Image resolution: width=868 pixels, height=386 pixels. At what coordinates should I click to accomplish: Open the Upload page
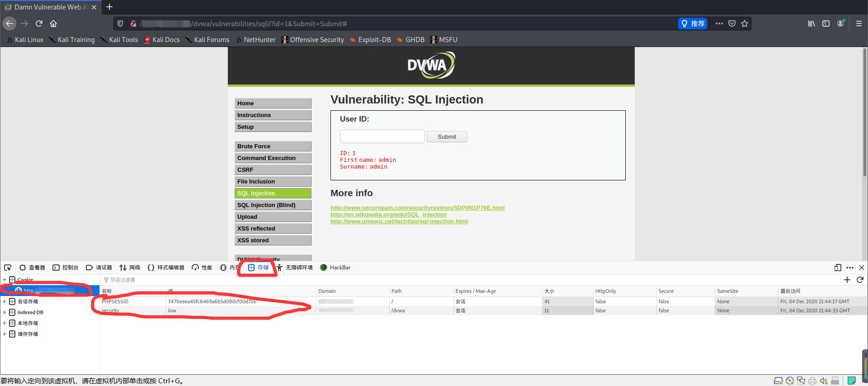coord(273,217)
